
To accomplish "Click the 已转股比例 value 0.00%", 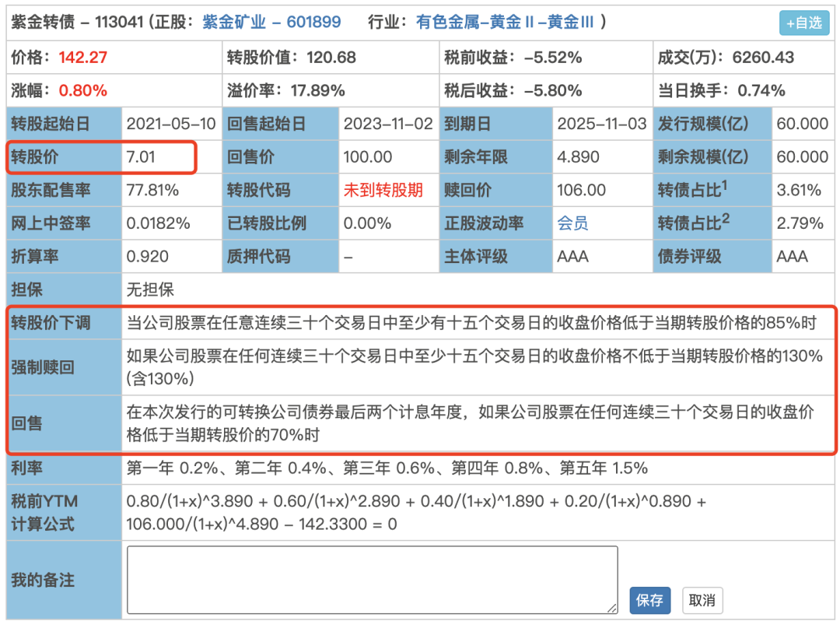I will tap(367, 223).
